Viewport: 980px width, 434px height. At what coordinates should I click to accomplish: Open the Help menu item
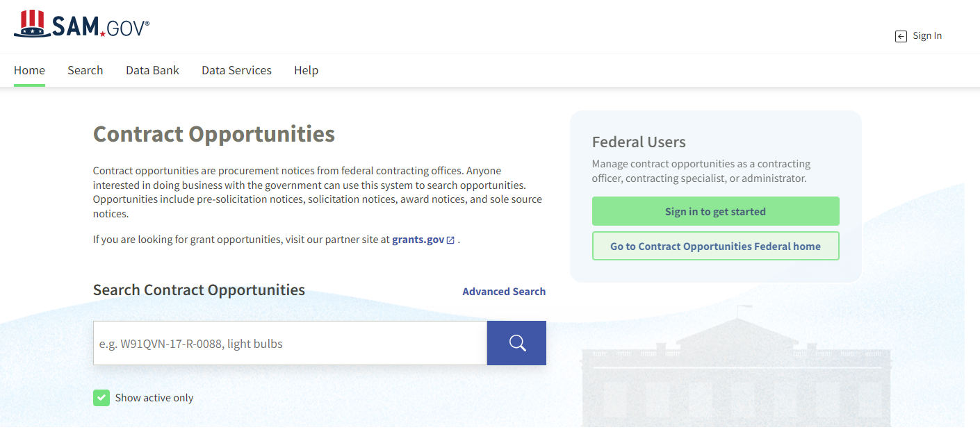(x=306, y=70)
